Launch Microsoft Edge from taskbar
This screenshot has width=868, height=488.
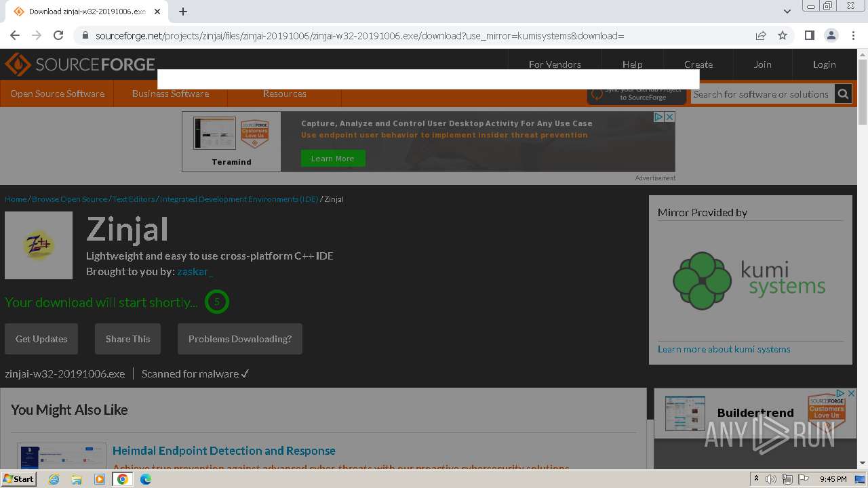click(x=146, y=479)
